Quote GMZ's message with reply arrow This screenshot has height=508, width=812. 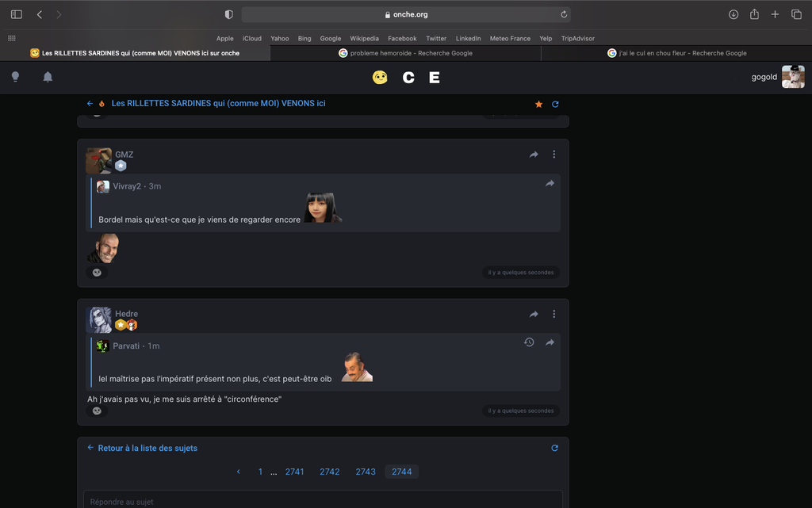tap(534, 155)
